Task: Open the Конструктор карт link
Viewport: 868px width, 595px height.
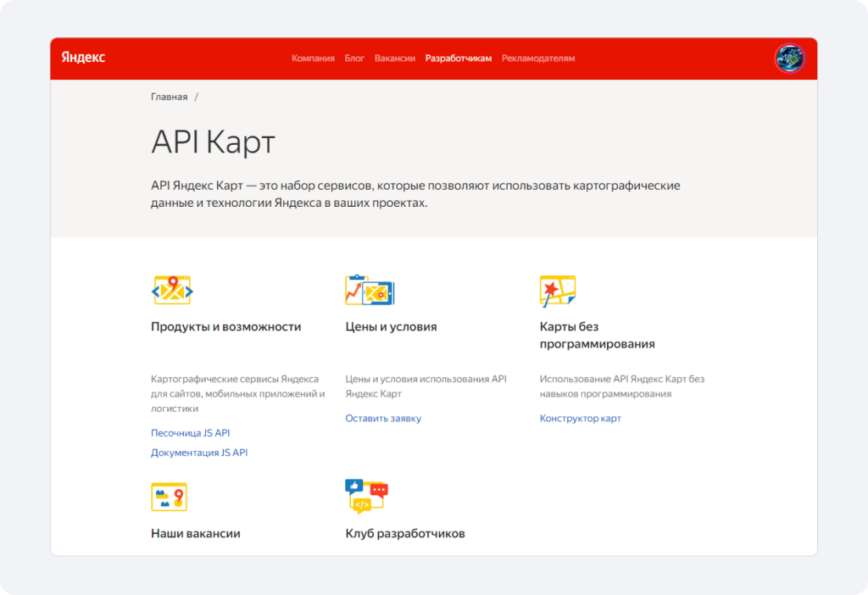Action: click(580, 419)
